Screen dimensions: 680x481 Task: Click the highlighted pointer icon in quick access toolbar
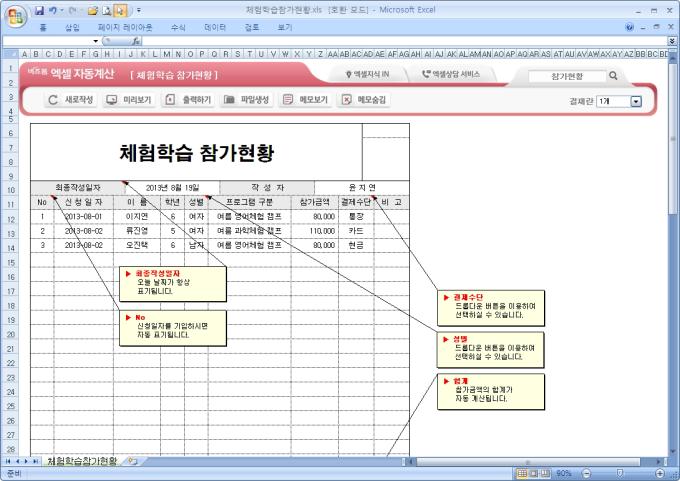(121, 10)
